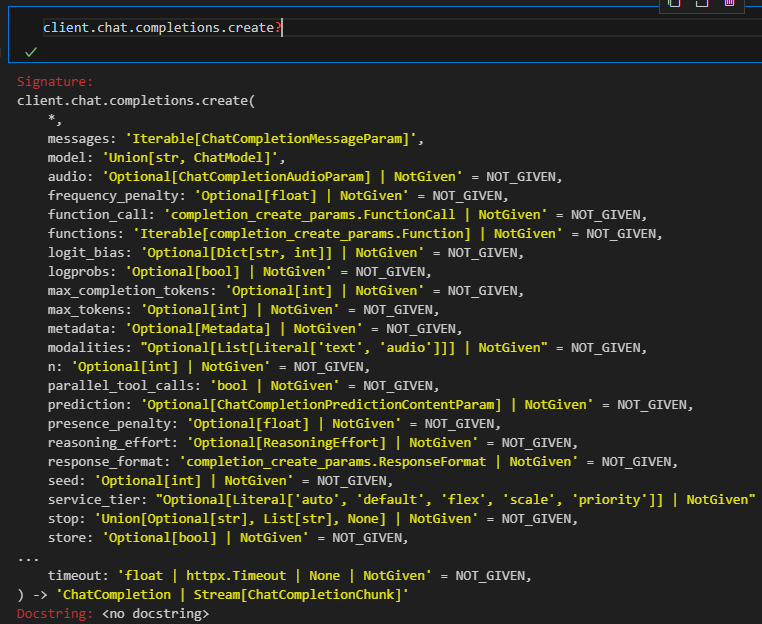Place cursor in the client.chat.completions.create? code cell
The image size is (762, 624).
point(402,28)
